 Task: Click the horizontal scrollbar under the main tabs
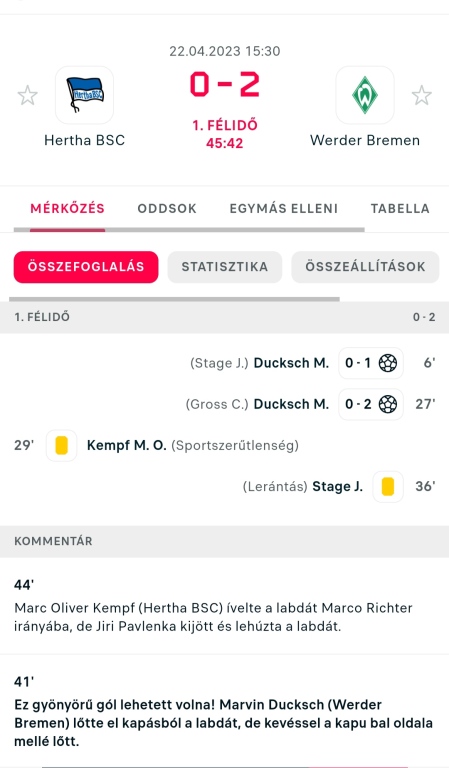tap(189, 229)
